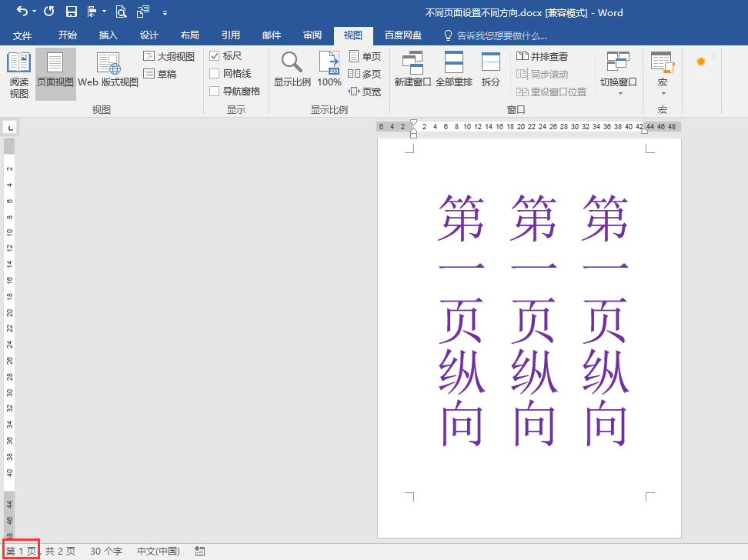The image size is (748, 560).
Task: Click the paragraph style quick access icon
Action: pyautogui.click(x=92, y=12)
